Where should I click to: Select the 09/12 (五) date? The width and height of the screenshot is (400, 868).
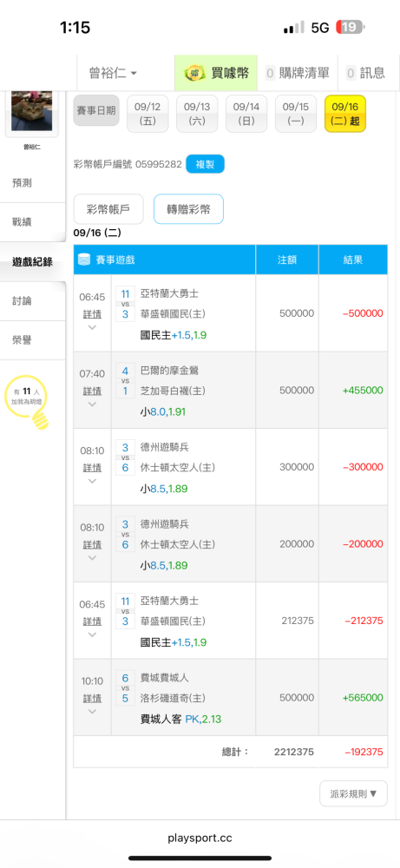[148, 114]
